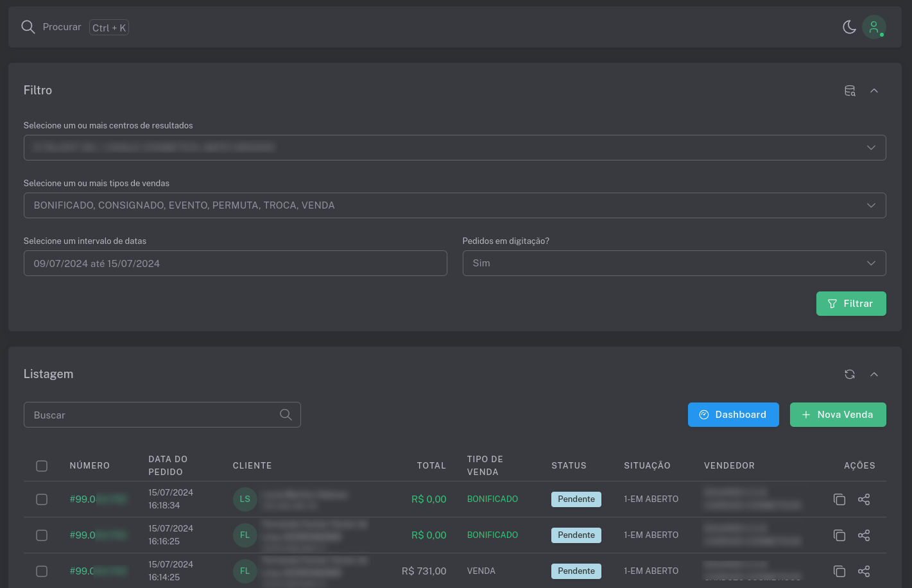Tick the checkbox for the 16:14:25 order
This screenshot has height=588, width=912.
coord(42,571)
